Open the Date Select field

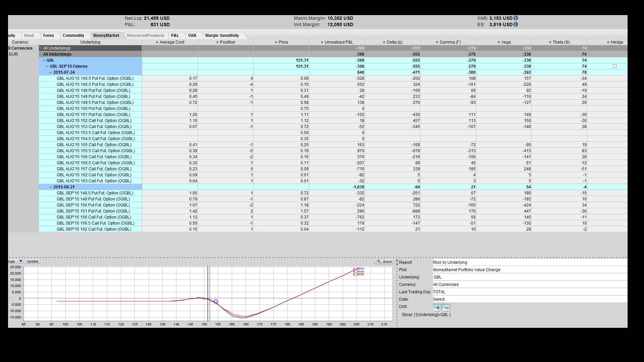[x=530, y=299]
